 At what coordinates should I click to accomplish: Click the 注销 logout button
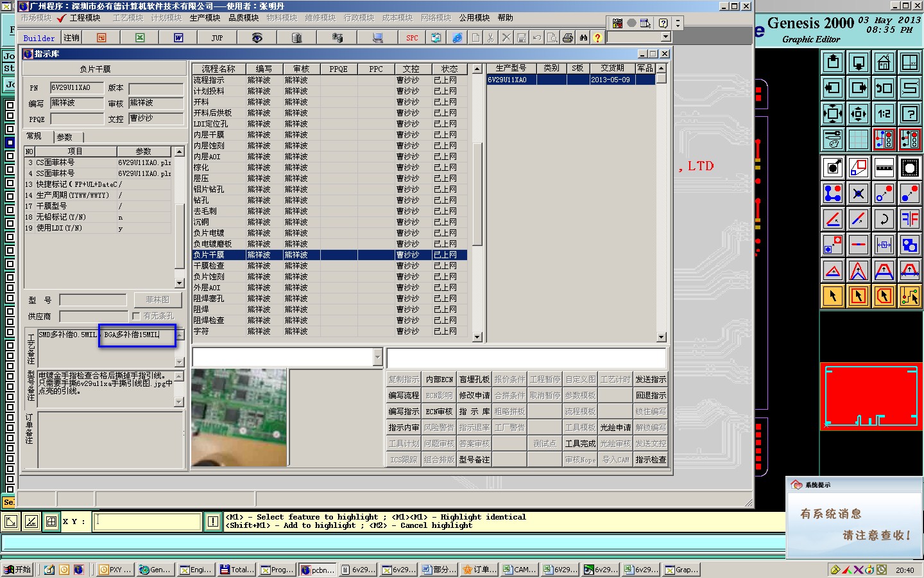coord(71,38)
